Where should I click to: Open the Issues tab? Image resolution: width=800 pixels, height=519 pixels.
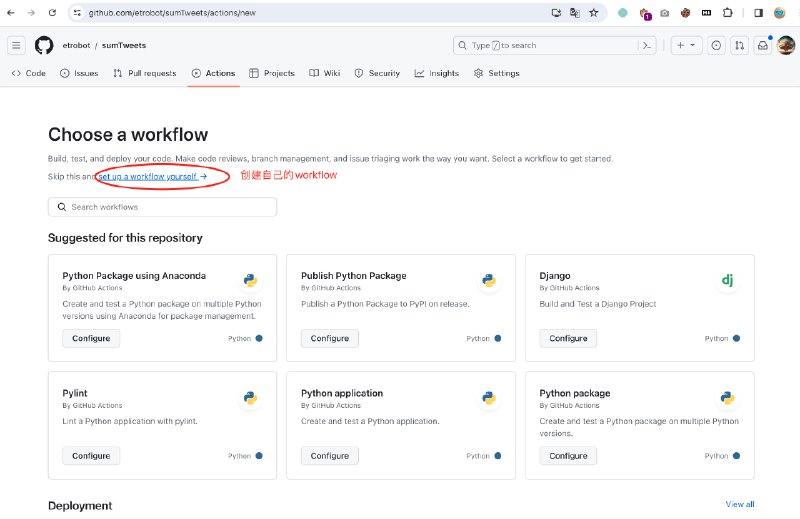[x=79, y=73]
